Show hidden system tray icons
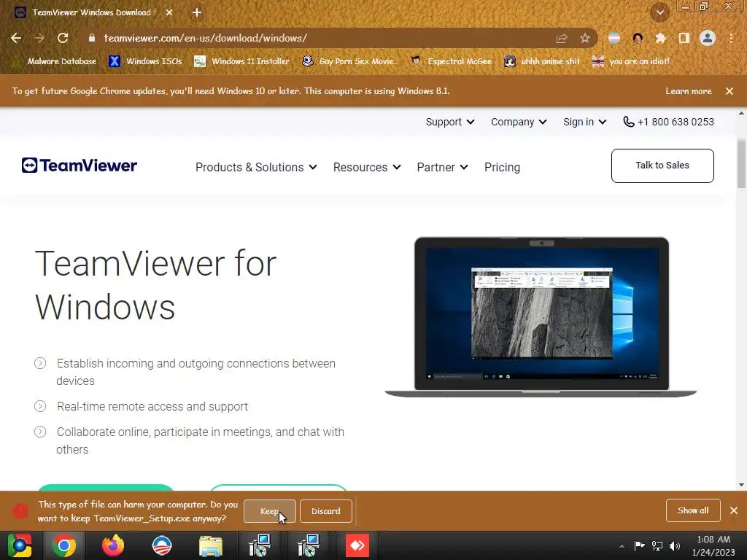 622,546
